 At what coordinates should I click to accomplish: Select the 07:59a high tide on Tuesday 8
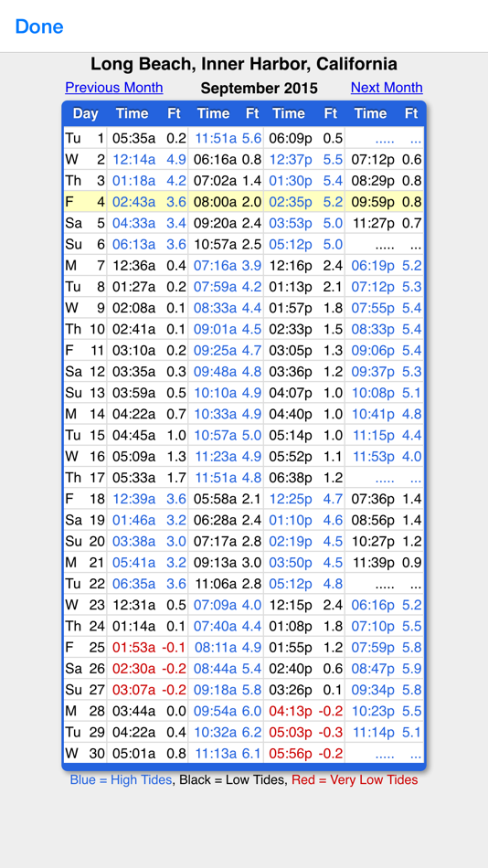coord(216,287)
